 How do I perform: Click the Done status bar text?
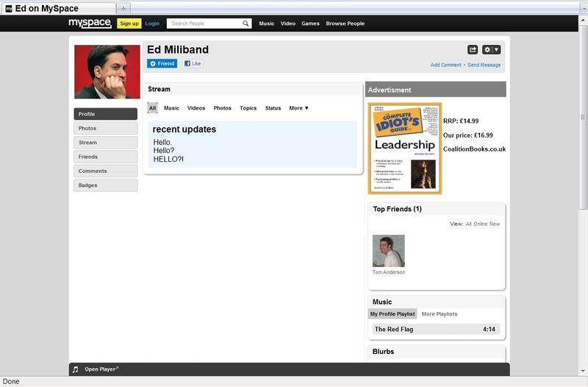11,381
